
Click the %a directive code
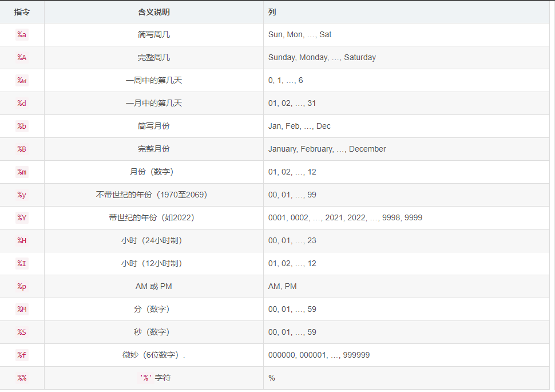pos(22,34)
